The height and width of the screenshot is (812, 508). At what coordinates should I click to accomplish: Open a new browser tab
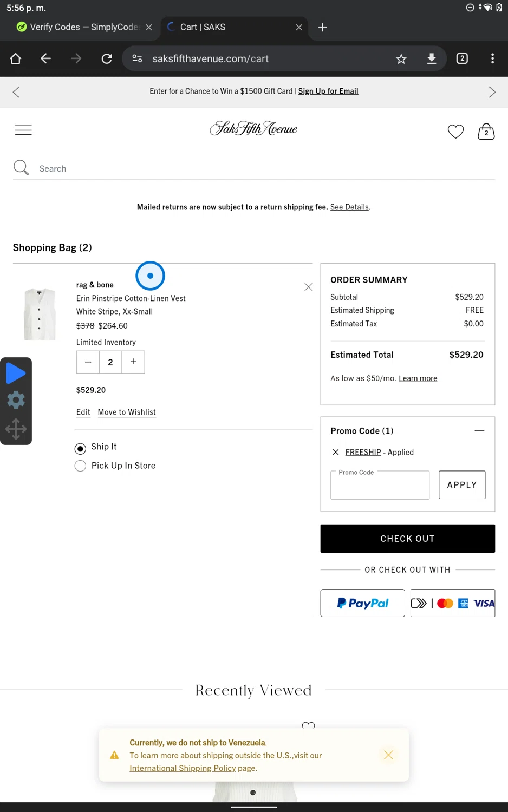point(322,27)
